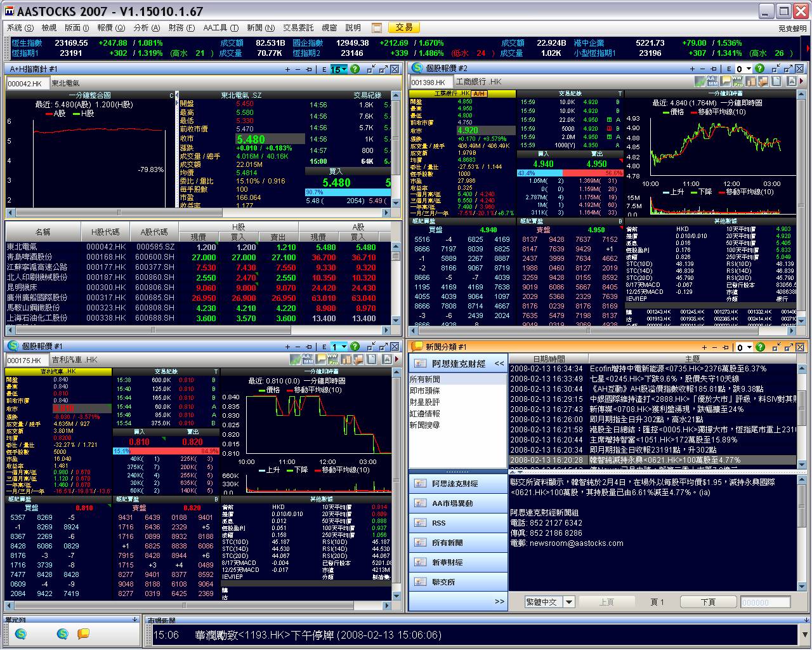This screenshot has height=650, width=812.
Task: Open the 版面 (L) menu
Action: 77,28
